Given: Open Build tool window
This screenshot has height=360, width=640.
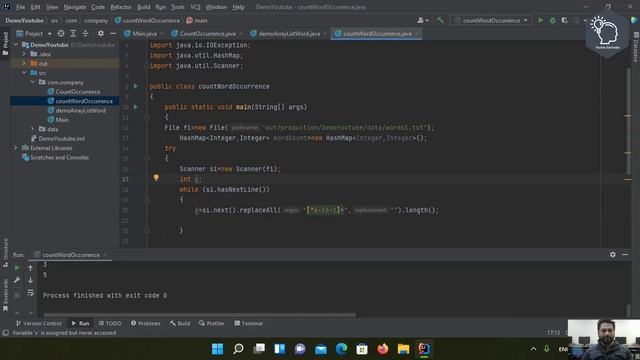Looking at the screenshot, I should click(x=180, y=323).
